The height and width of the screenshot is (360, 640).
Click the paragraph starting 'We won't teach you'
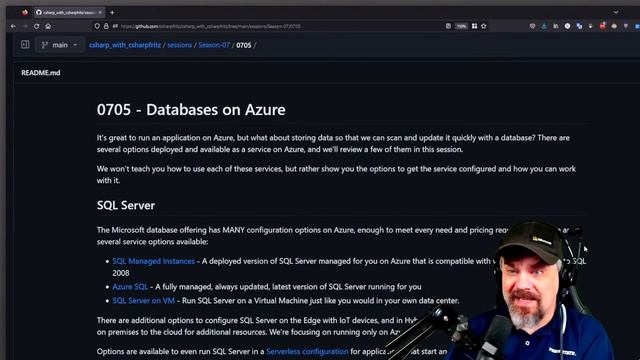(x=336, y=175)
